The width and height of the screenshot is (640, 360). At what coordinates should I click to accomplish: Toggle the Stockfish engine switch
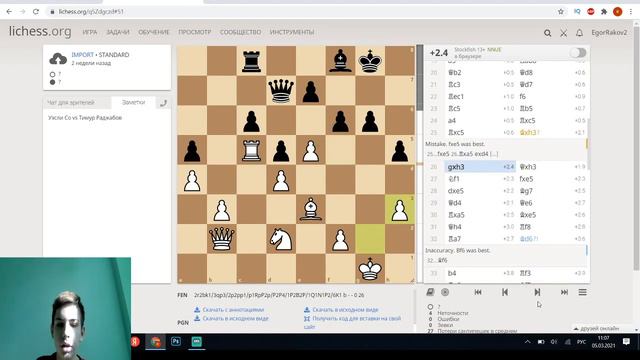(x=578, y=53)
